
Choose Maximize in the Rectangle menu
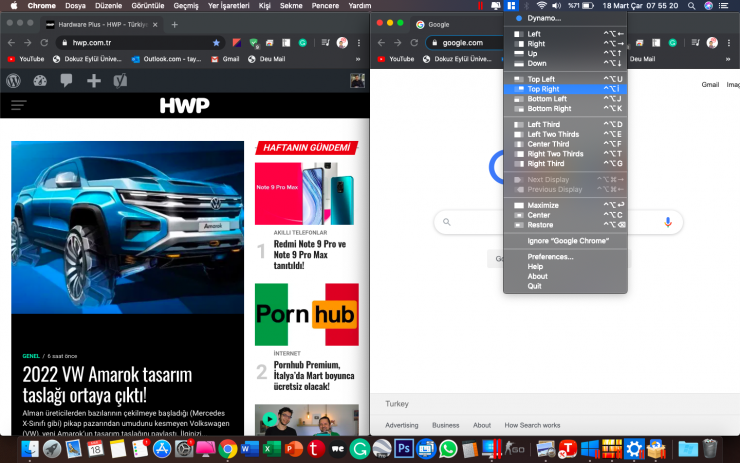[x=565, y=205]
